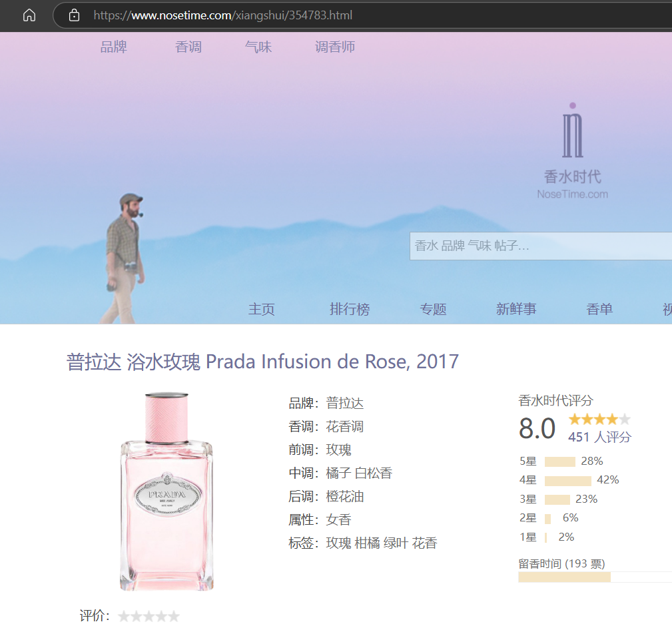
Task: Click the perfume search input field
Action: 539,246
